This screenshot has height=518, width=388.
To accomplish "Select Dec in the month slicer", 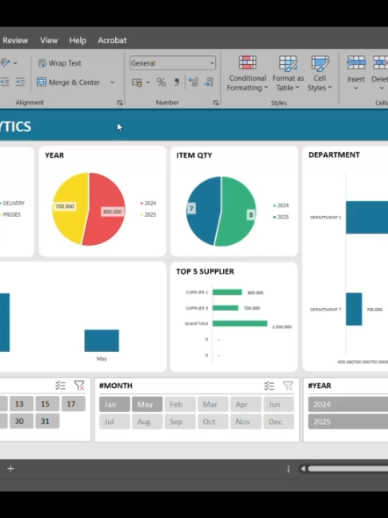I will coord(279,422).
